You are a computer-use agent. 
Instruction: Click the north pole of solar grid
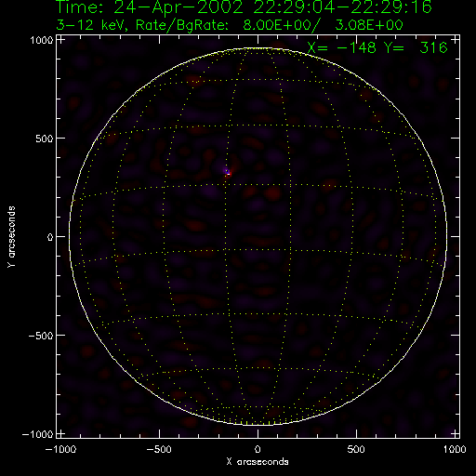tap(258, 48)
